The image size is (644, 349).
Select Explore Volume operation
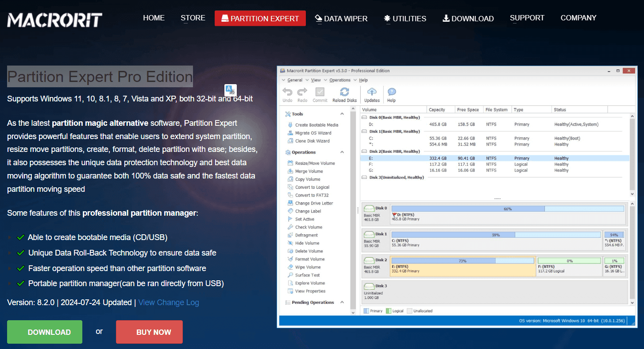pyautogui.click(x=306, y=283)
